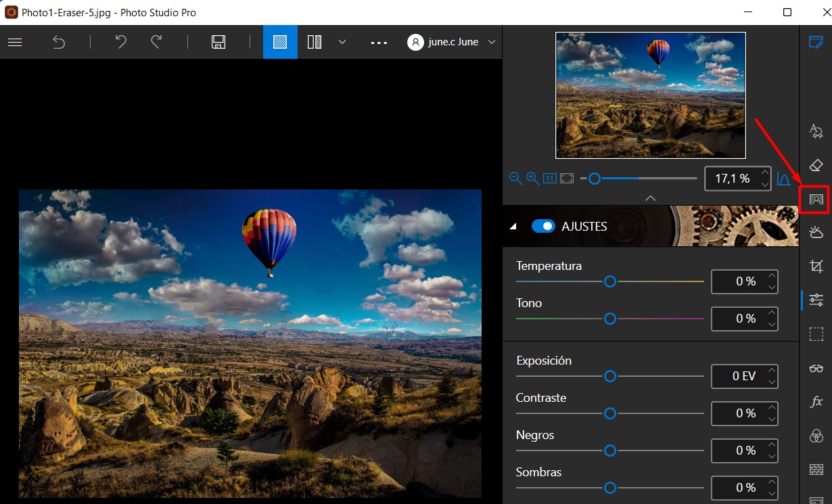Open the fx effects panel
The height and width of the screenshot is (504, 832).
tap(816, 402)
